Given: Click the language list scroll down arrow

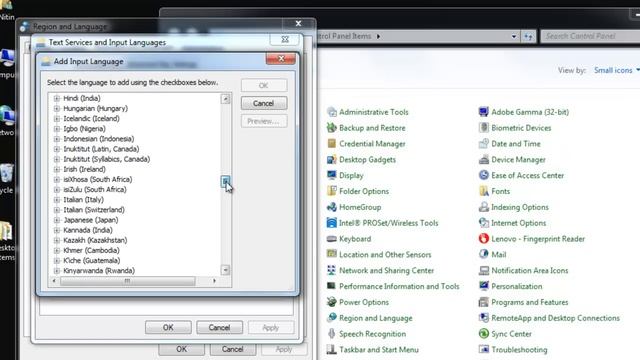Looking at the screenshot, I should 225,270.
